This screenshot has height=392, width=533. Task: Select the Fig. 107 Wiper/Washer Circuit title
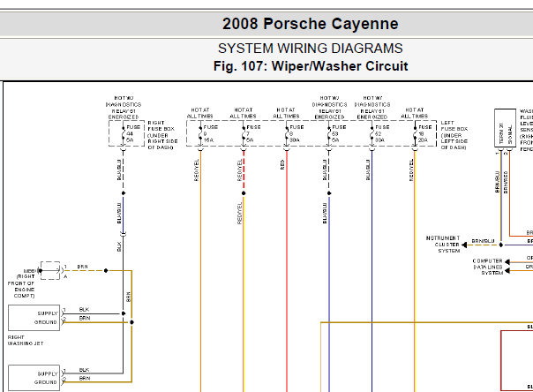click(311, 66)
